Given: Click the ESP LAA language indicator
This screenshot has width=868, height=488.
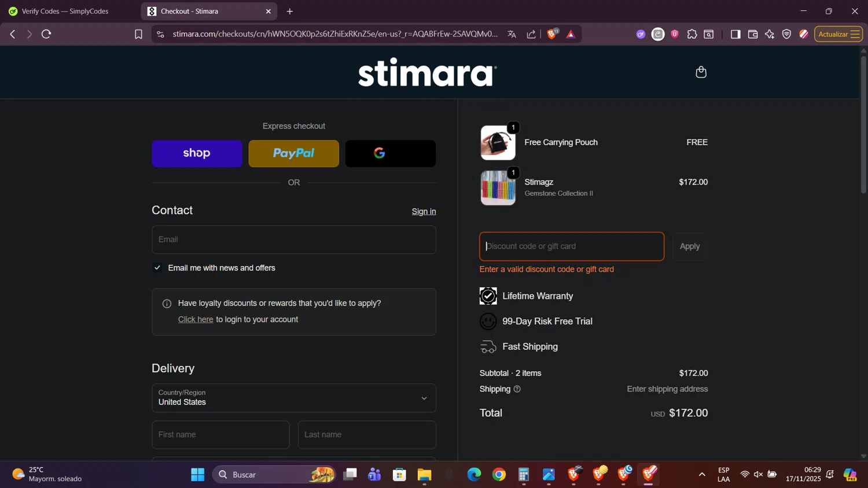Looking at the screenshot, I should [723, 475].
